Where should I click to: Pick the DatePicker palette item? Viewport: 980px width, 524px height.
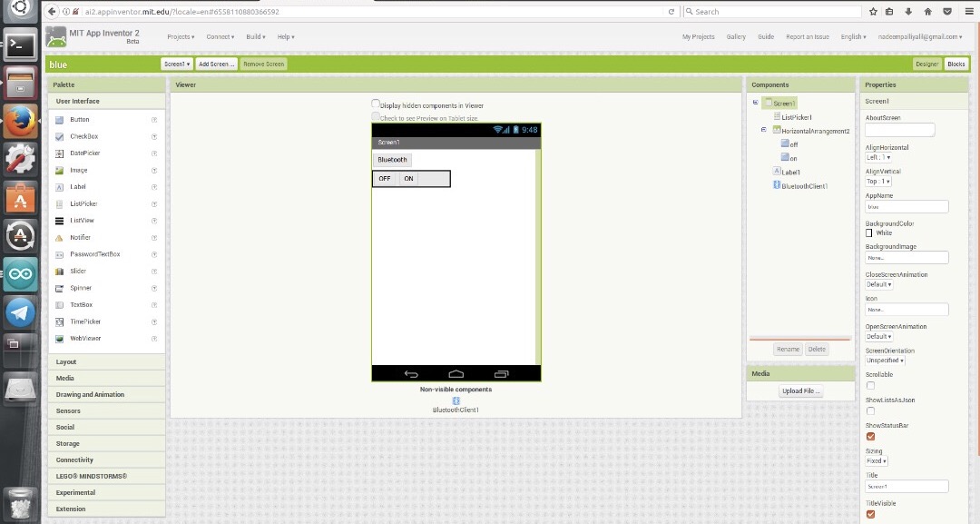pos(84,153)
